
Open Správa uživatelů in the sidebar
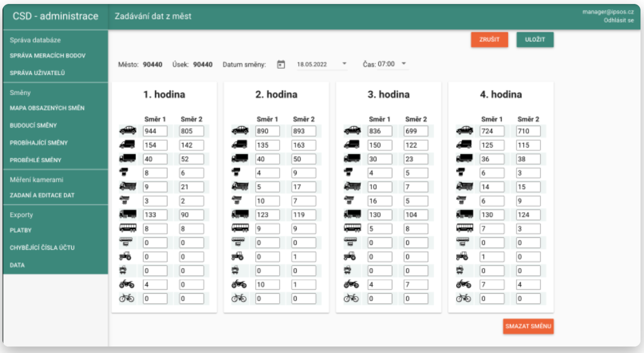click(x=37, y=73)
